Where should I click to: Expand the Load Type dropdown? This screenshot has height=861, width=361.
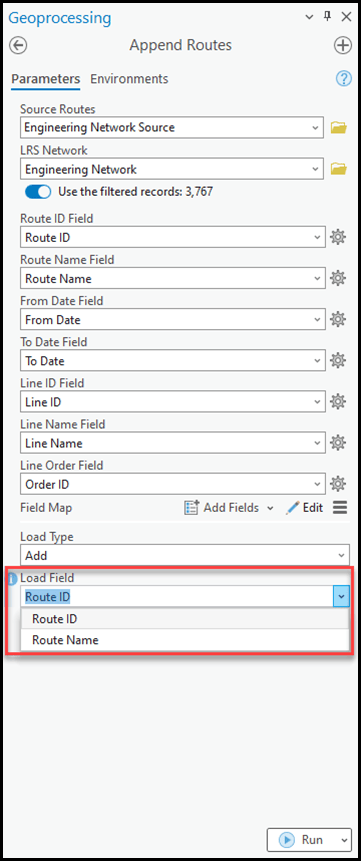click(x=185, y=555)
